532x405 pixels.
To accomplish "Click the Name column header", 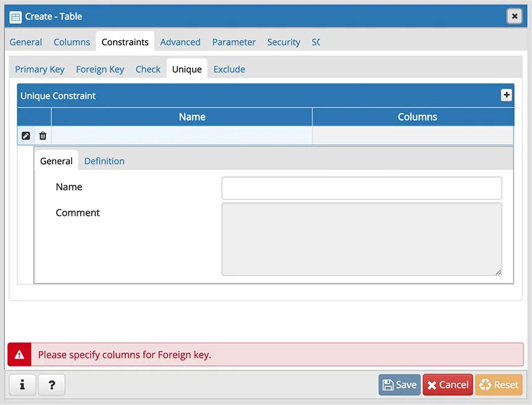I will [182, 117].
